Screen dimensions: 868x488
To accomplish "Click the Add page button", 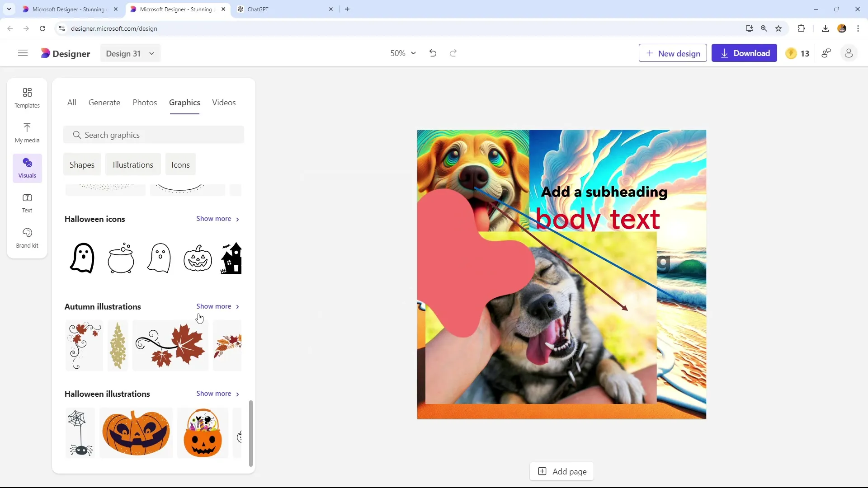I will click(x=563, y=471).
